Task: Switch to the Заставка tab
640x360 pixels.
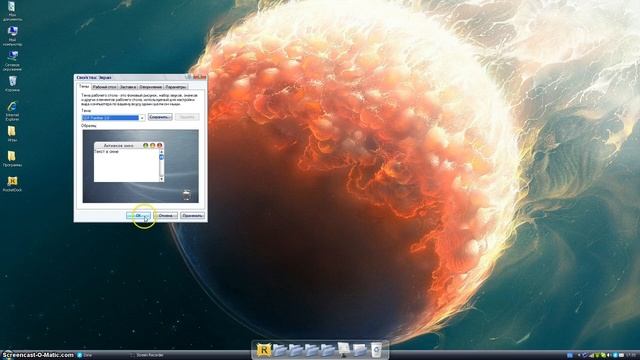Action: [x=128, y=87]
